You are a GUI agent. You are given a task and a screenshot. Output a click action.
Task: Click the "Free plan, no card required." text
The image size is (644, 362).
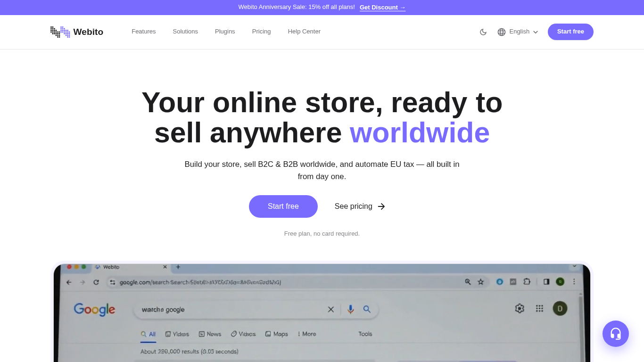pos(322,234)
